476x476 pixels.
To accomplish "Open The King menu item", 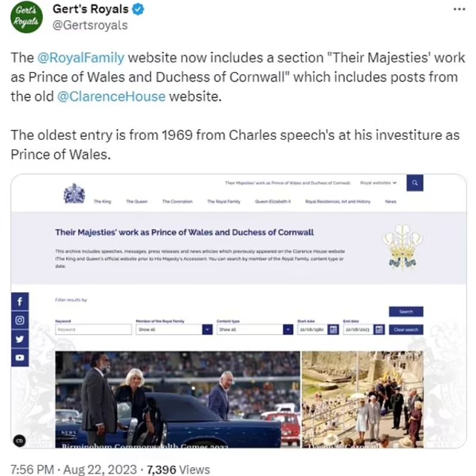I will (x=102, y=202).
